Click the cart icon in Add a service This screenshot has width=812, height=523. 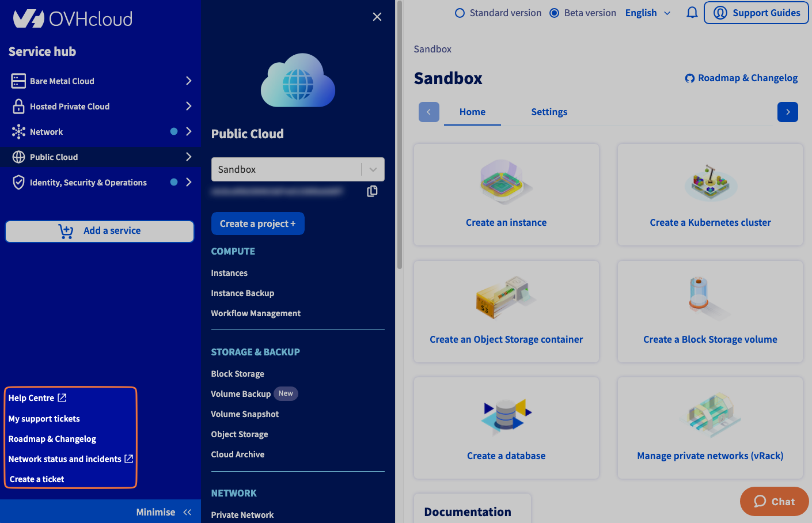tap(66, 231)
